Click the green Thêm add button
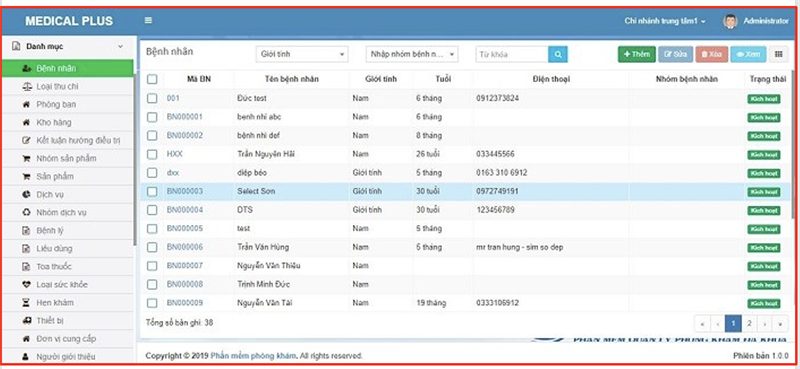 tap(637, 54)
